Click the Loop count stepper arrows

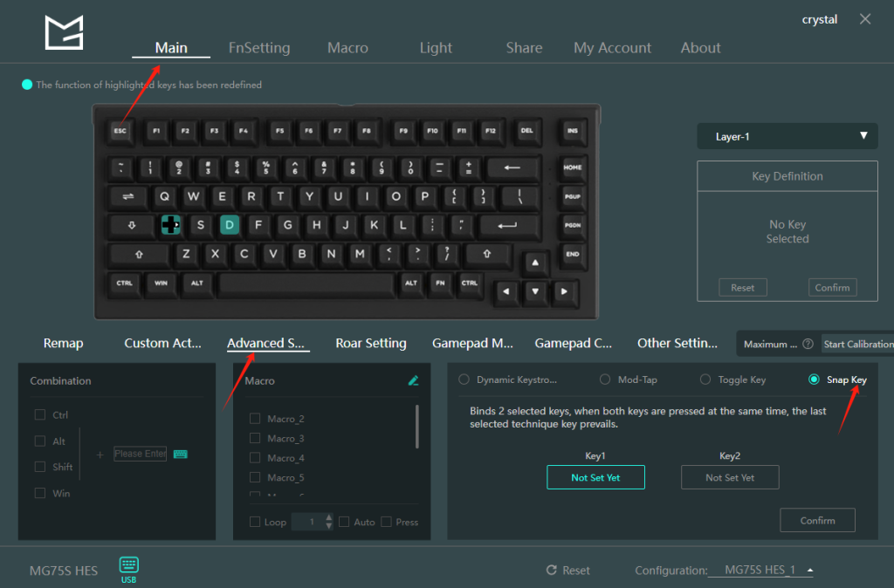tap(329, 522)
